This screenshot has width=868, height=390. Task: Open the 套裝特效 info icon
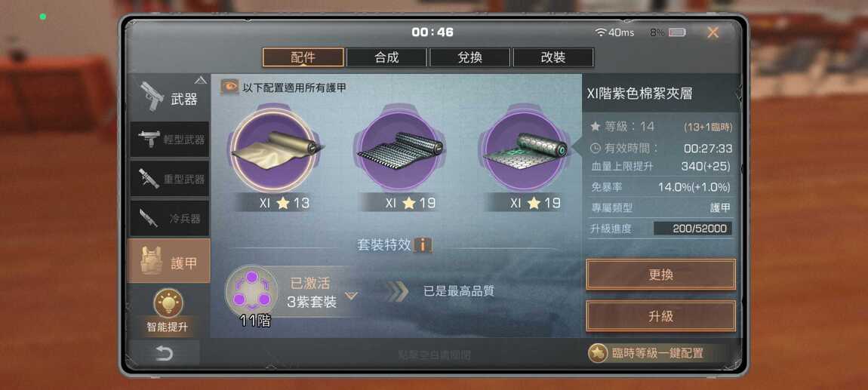tap(423, 245)
